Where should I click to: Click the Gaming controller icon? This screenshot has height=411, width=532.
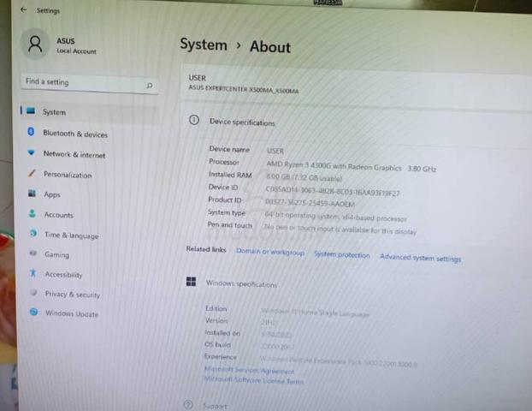(33, 253)
